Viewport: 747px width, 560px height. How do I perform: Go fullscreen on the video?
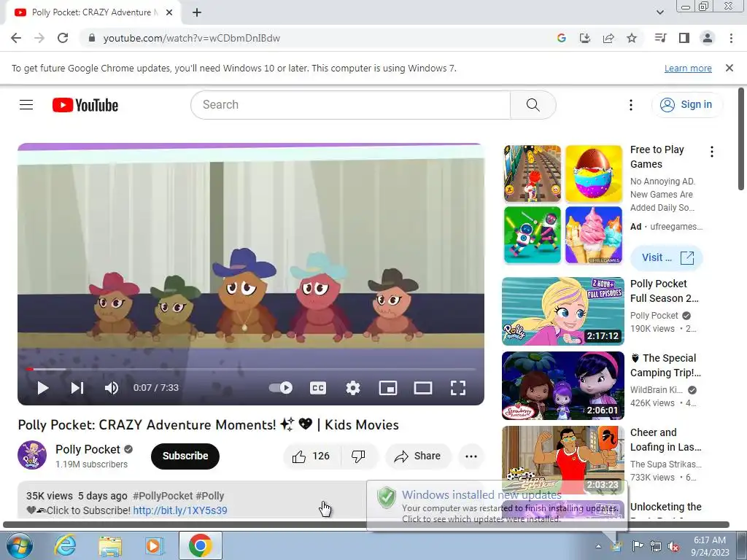click(458, 388)
